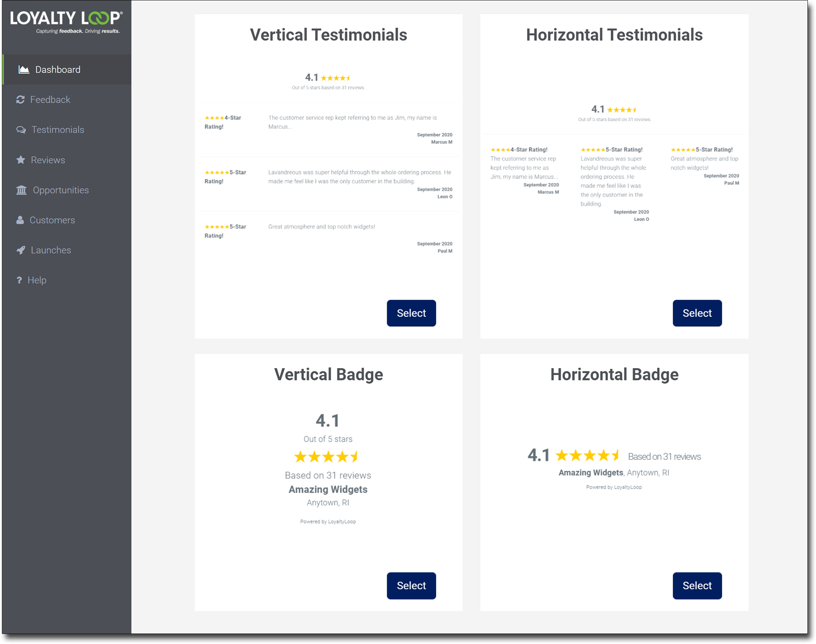The height and width of the screenshot is (644, 816).
Task: Open the Launches section
Action: point(67,250)
